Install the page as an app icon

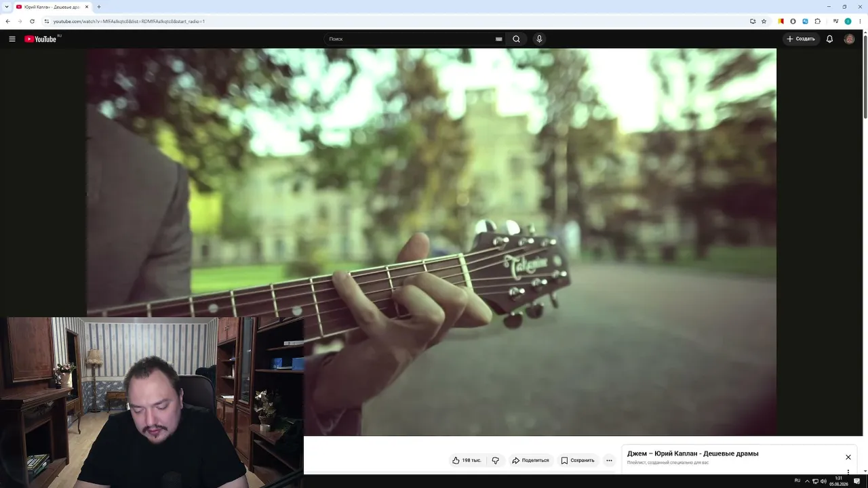tap(753, 21)
